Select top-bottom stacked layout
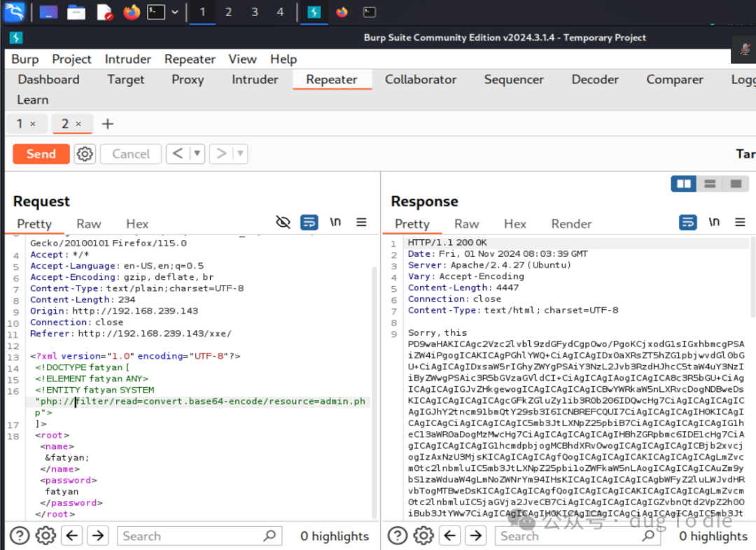This screenshot has width=756, height=550. 710,183
